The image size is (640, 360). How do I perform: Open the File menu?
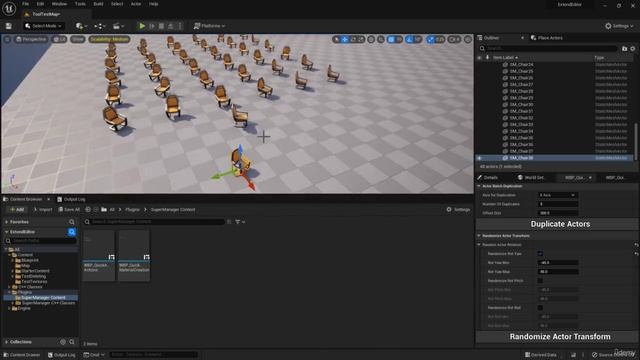click(25, 4)
